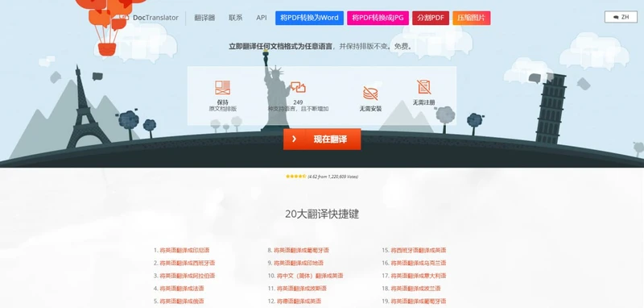Open the API menu link

[261, 18]
